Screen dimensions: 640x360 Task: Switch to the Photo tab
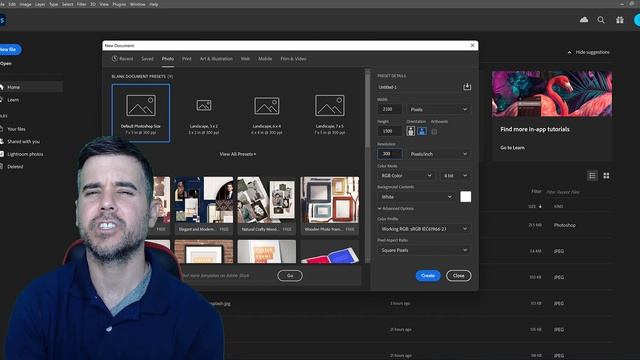pyautogui.click(x=168, y=59)
